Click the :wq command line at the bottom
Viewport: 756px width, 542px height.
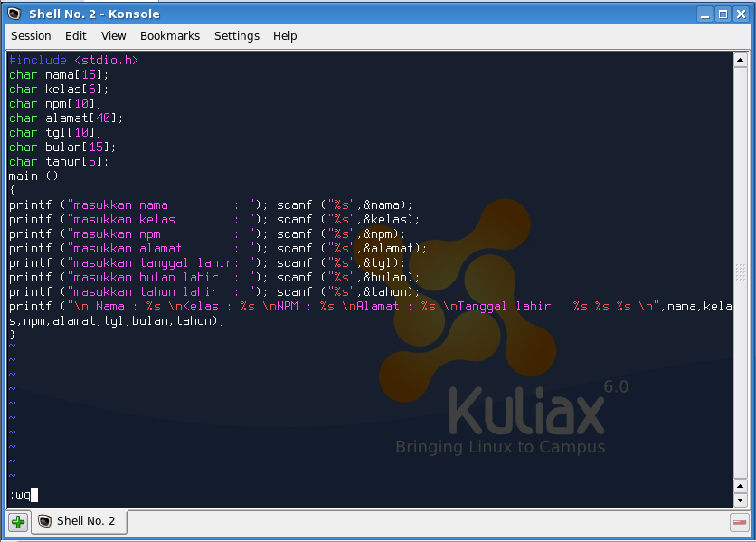20,495
